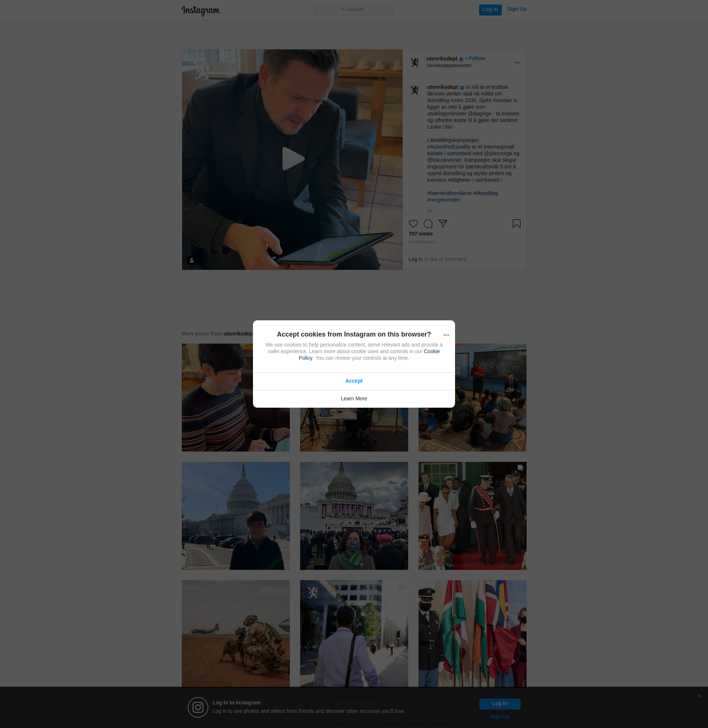Viewport: 708px width, 728px height.
Task: Click the Instagram logo in header
Action: [x=201, y=10]
